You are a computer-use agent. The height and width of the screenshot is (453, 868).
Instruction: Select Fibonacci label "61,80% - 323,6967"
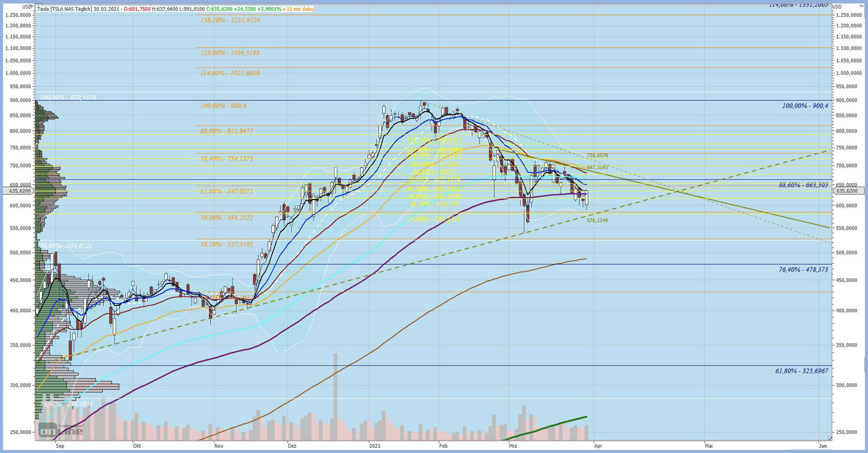click(802, 371)
